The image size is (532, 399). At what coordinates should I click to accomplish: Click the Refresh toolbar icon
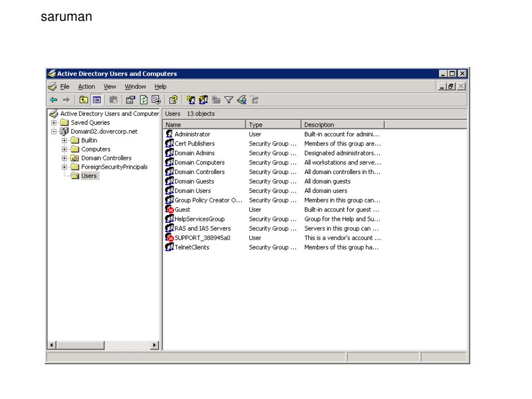coord(143,100)
